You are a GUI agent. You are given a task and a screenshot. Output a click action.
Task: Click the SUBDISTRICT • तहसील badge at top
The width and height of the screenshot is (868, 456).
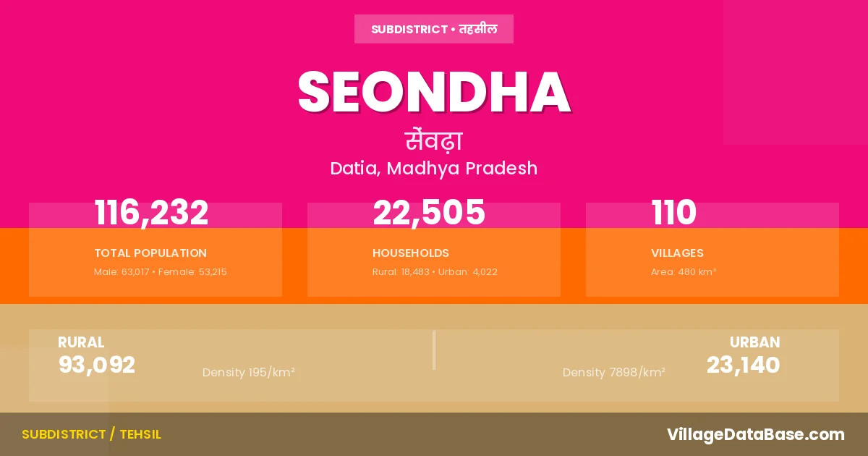tap(434, 29)
